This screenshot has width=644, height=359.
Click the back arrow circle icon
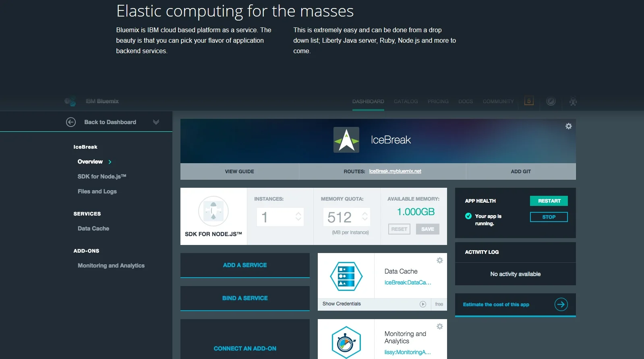(71, 122)
